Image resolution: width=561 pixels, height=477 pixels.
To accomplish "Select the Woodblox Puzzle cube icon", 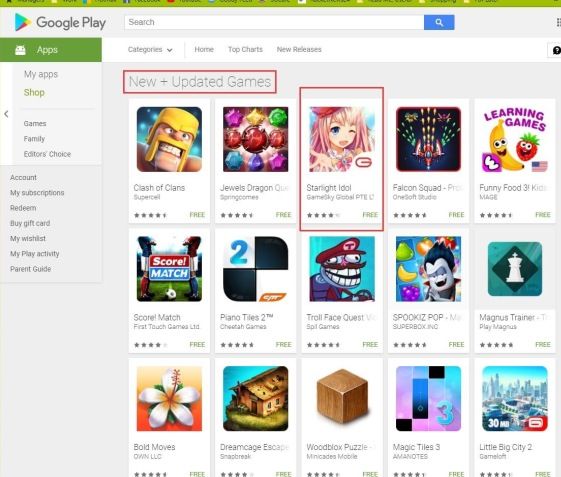I will pos(342,398).
